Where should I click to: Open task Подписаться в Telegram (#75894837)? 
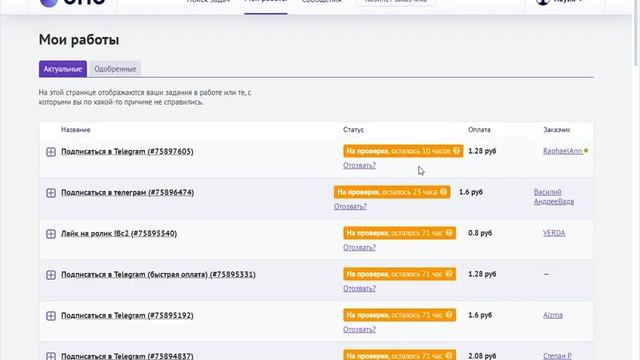pos(127,356)
